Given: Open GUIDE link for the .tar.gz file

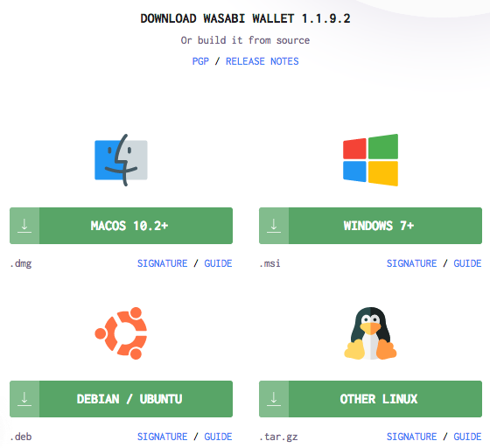Looking at the screenshot, I should click(467, 437).
